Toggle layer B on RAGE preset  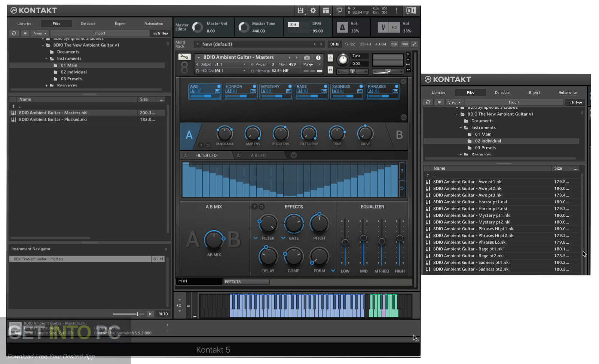[x=305, y=91]
